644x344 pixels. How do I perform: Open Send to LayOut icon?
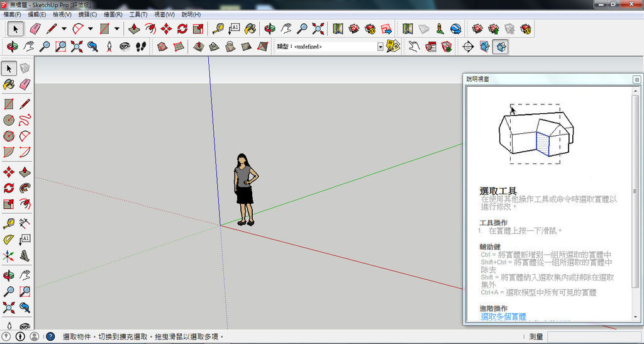[387, 29]
